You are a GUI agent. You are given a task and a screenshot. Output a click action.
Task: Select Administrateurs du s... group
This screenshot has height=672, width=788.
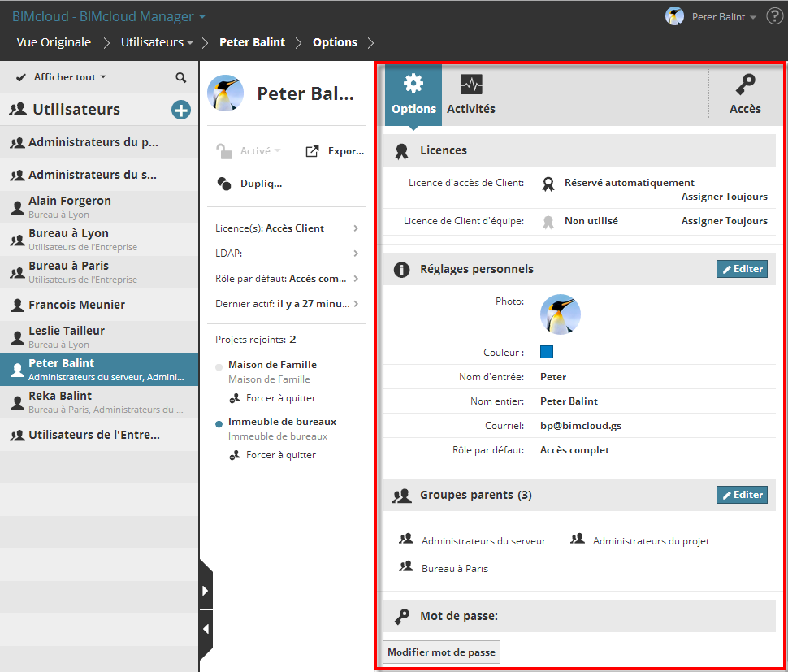pos(99,175)
